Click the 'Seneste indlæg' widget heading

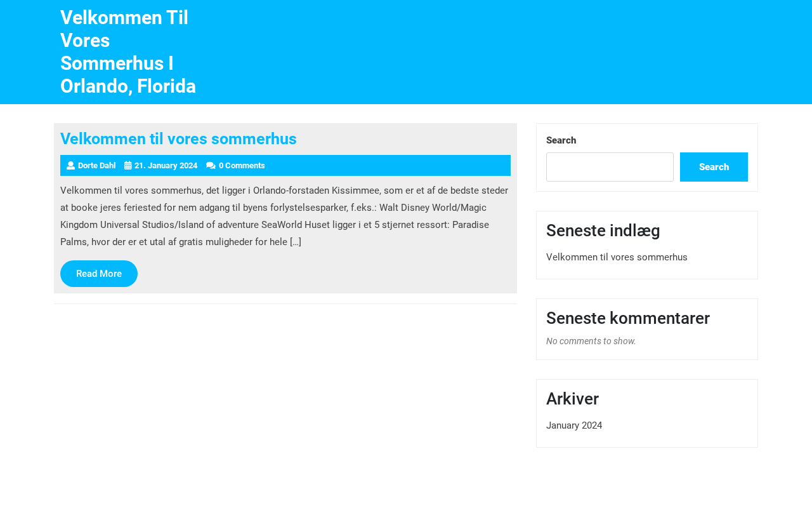[603, 231]
